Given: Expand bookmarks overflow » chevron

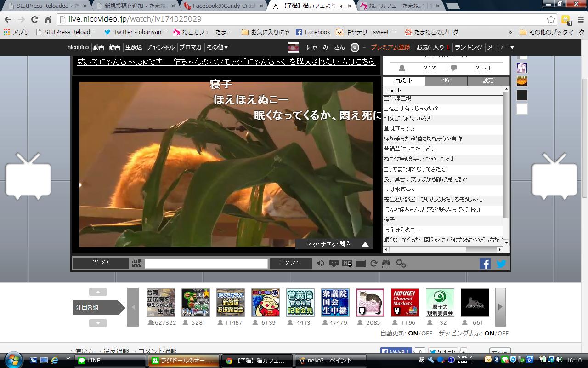Looking at the screenshot, I should pos(510,32).
